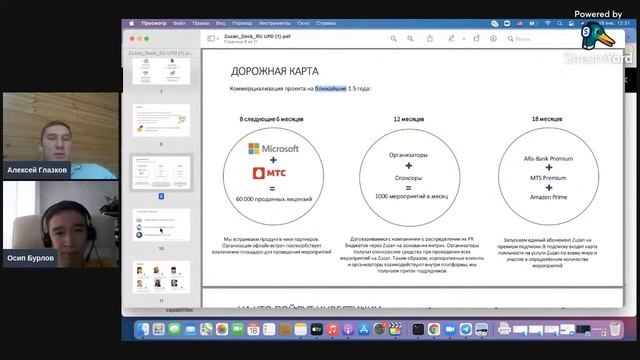
Task: Open the Правка menu
Action: point(201,23)
